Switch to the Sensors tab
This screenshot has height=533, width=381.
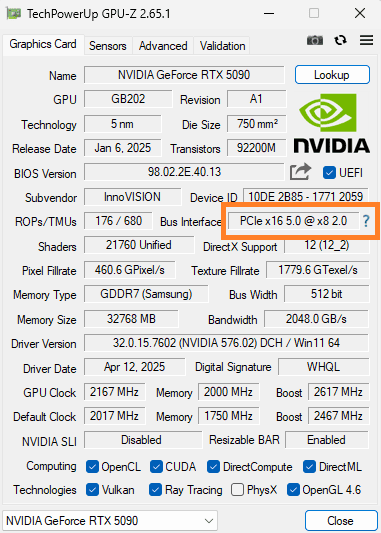coord(108,46)
